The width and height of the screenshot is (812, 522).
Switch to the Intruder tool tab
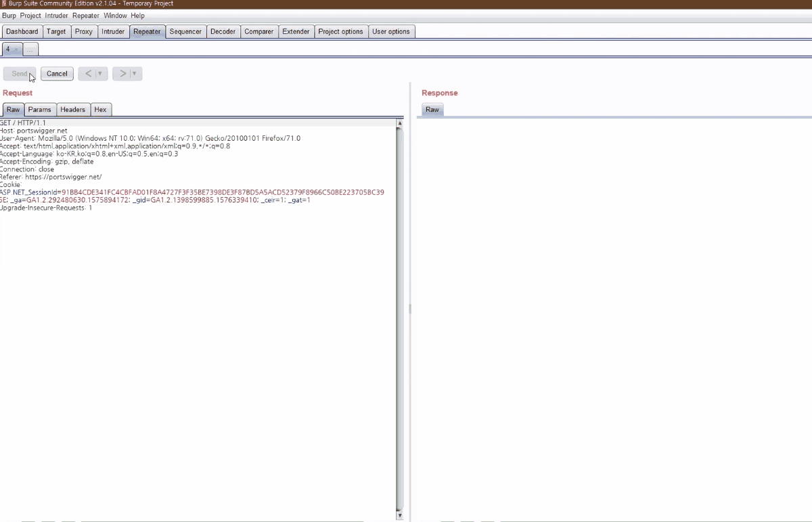click(113, 32)
